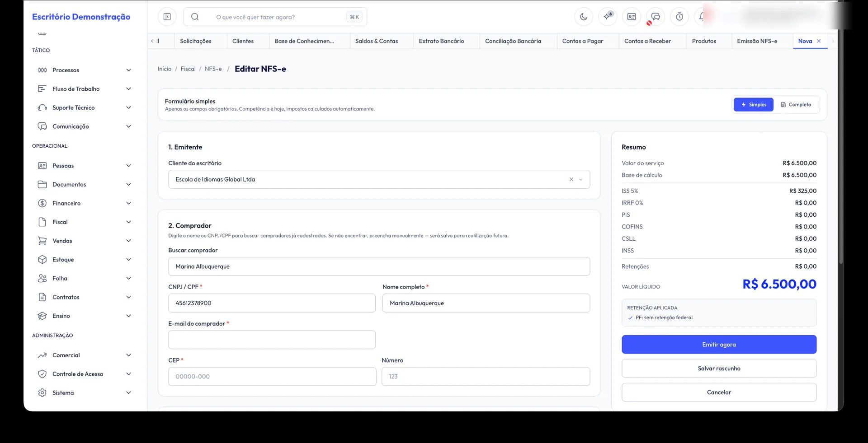The width and height of the screenshot is (868, 443).
Task: Expand the Fiscal chevron
Action: click(128, 222)
